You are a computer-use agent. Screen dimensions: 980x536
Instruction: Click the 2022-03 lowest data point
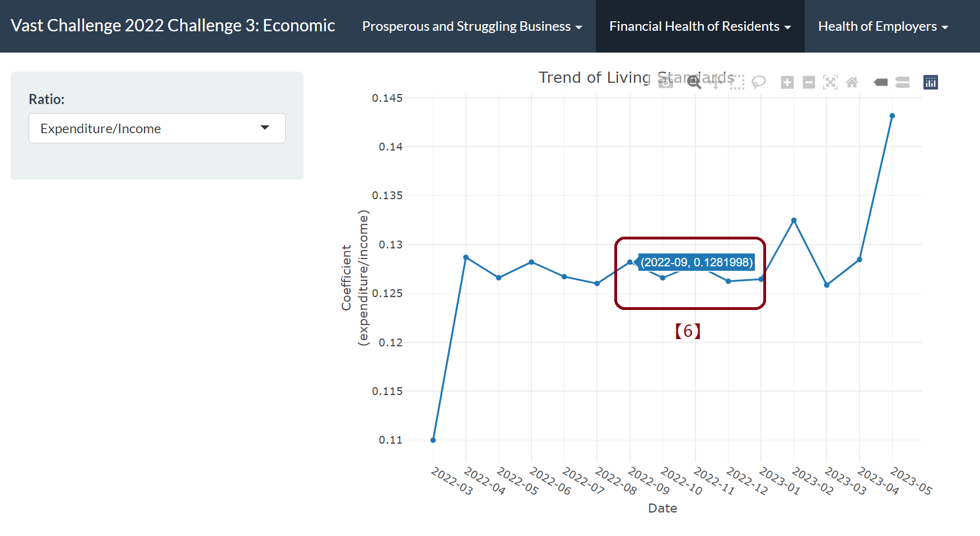433,440
